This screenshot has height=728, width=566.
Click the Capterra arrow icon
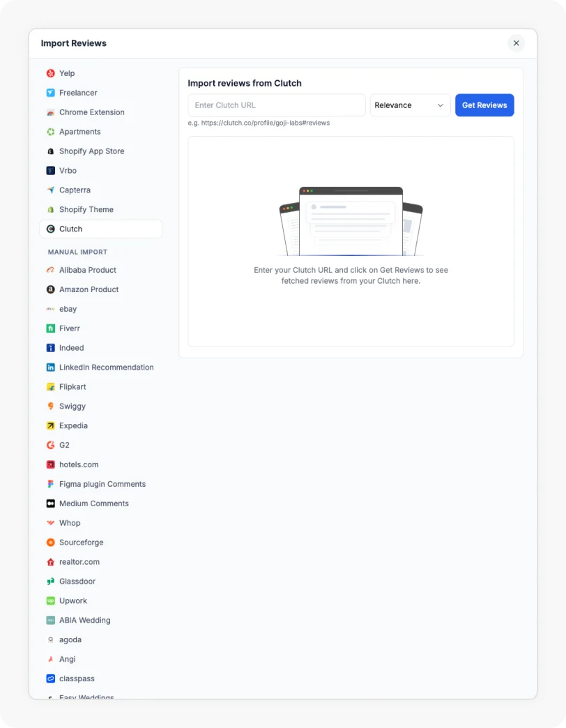(x=51, y=190)
